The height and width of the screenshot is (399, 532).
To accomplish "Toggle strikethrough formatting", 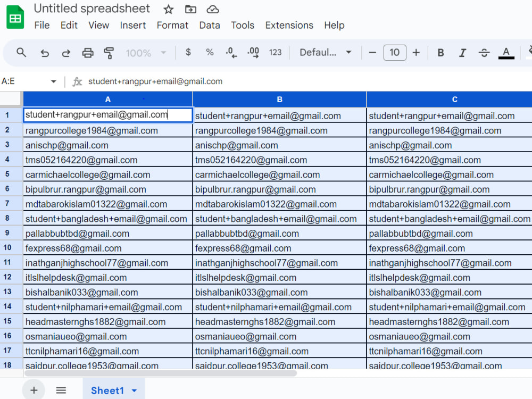I will [x=484, y=53].
